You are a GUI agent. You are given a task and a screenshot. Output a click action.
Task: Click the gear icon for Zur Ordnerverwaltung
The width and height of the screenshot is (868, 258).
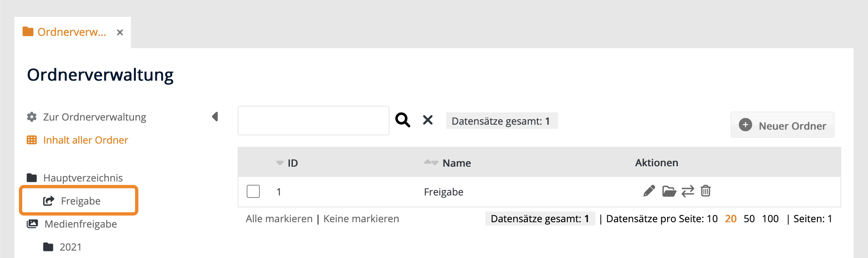(x=32, y=117)
